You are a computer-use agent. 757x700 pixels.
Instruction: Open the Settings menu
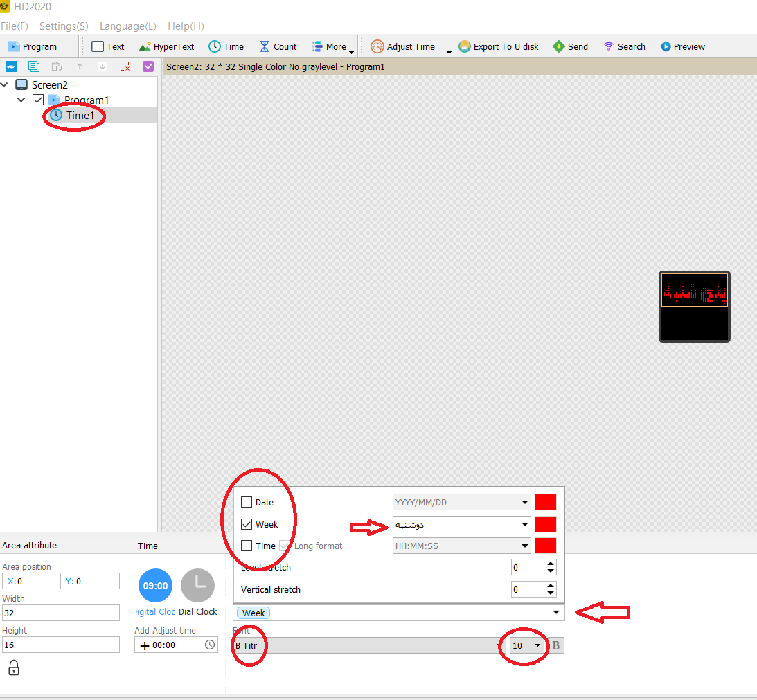click(63, 26)
